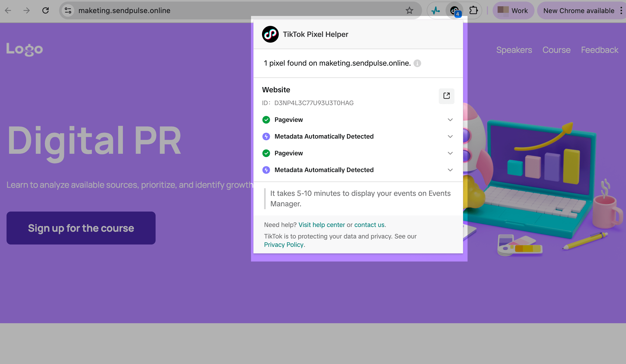This screenshot has width=626, height=364.
Task: Follow the Visit help center link
Action: (322, 225)
